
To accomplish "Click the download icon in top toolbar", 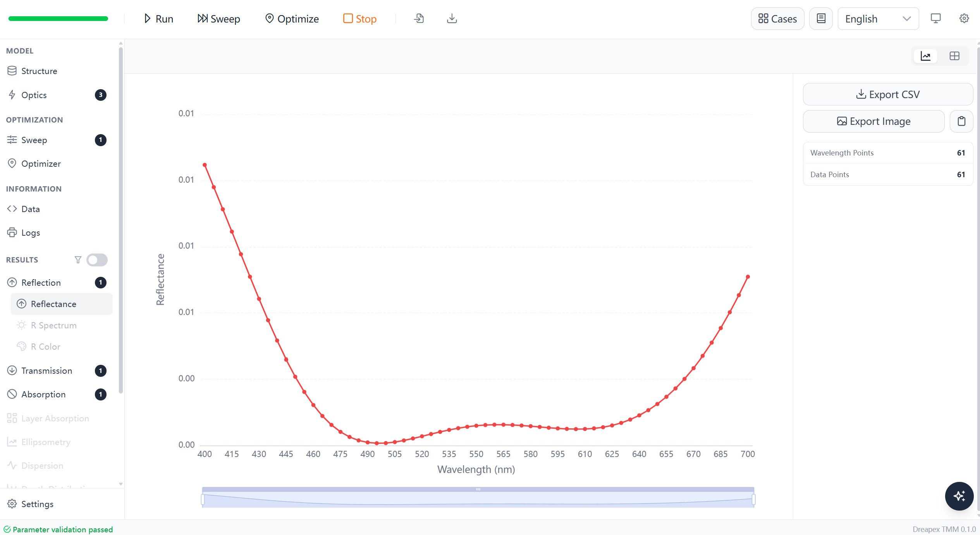I will click(x=452, y=19).
